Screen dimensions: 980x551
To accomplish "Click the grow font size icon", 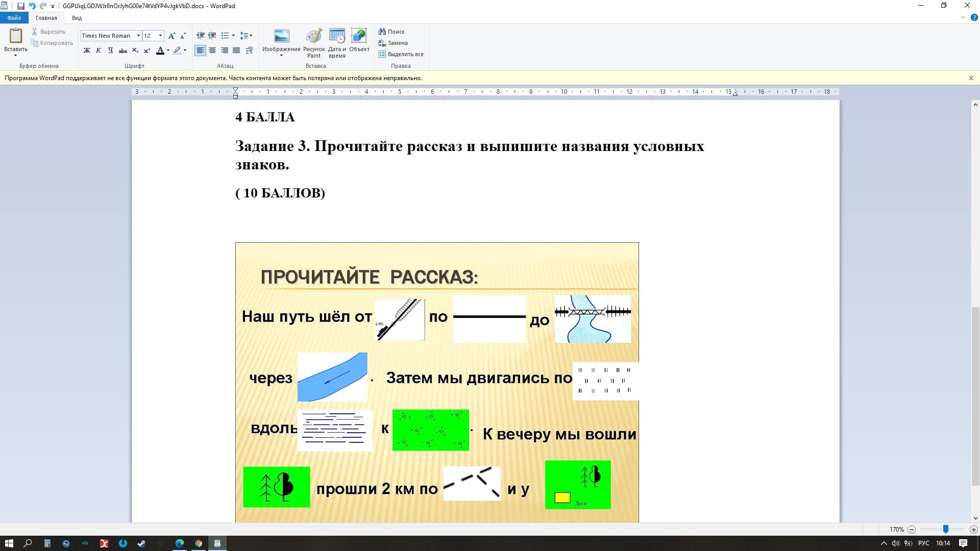I will coord(172,36).
